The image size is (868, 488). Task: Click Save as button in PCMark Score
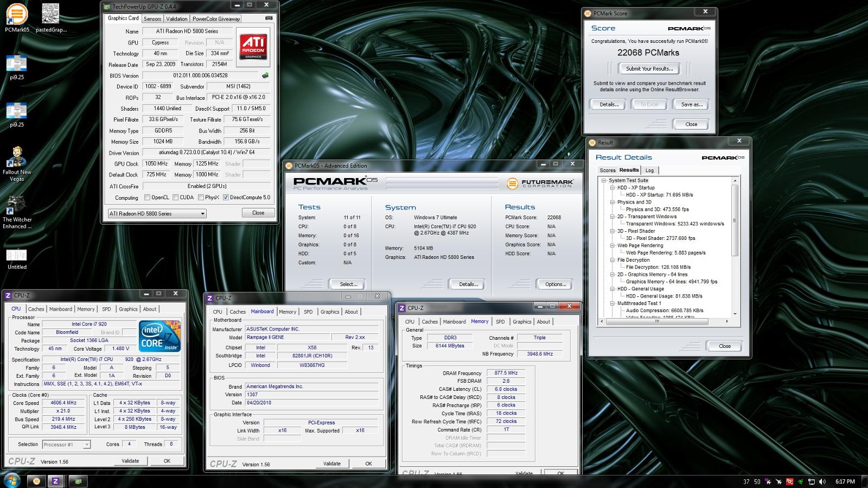(692, 104)
